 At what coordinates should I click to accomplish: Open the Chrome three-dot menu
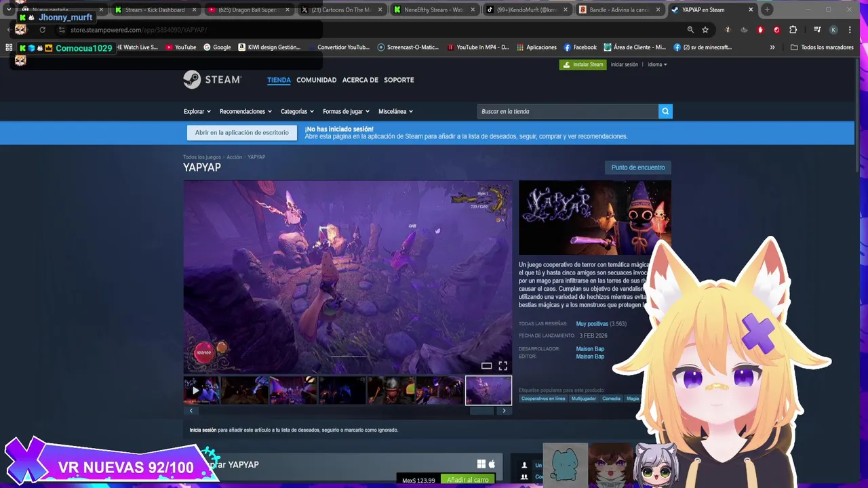[x=850, y=30]
